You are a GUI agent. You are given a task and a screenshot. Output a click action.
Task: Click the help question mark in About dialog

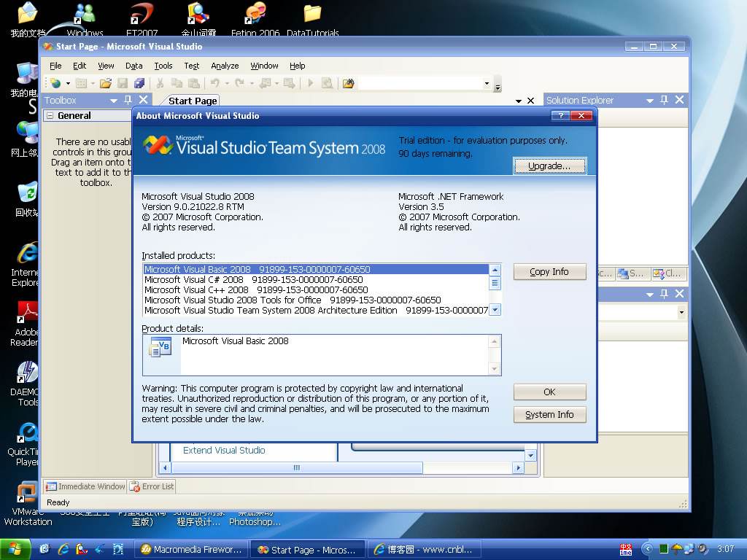click(x=560, y=116)
